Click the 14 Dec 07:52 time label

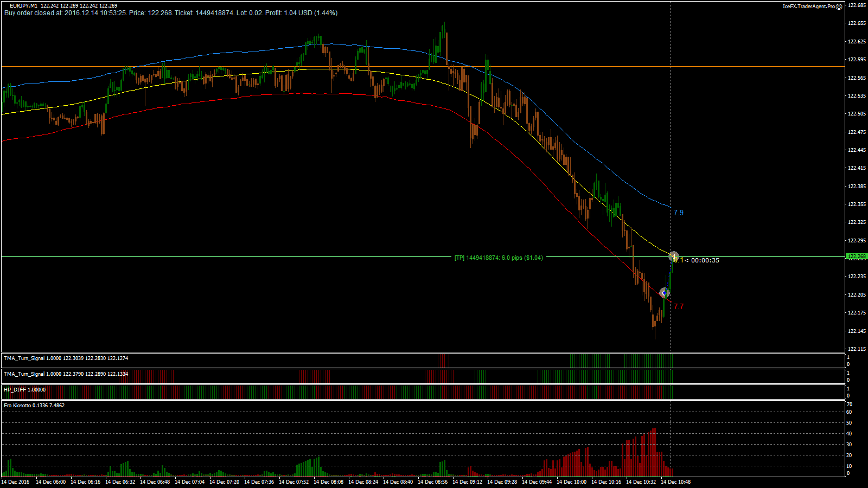point(294,481)
